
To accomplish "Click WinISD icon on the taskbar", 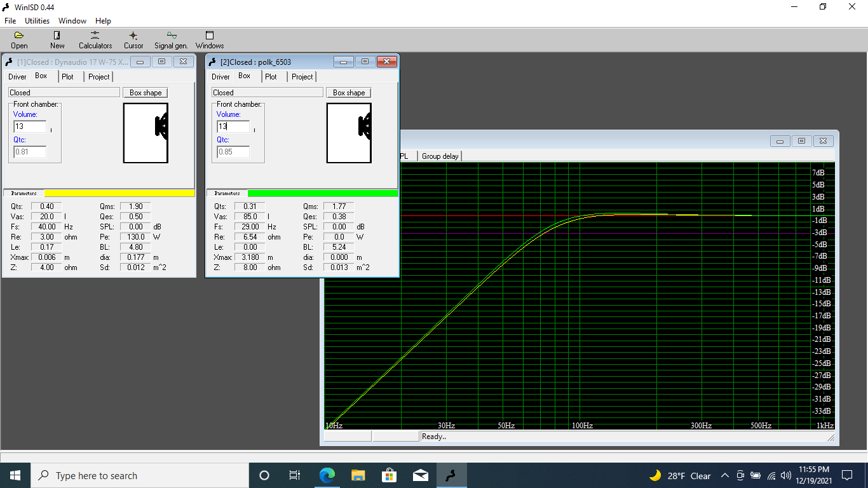I will [451, 475].
